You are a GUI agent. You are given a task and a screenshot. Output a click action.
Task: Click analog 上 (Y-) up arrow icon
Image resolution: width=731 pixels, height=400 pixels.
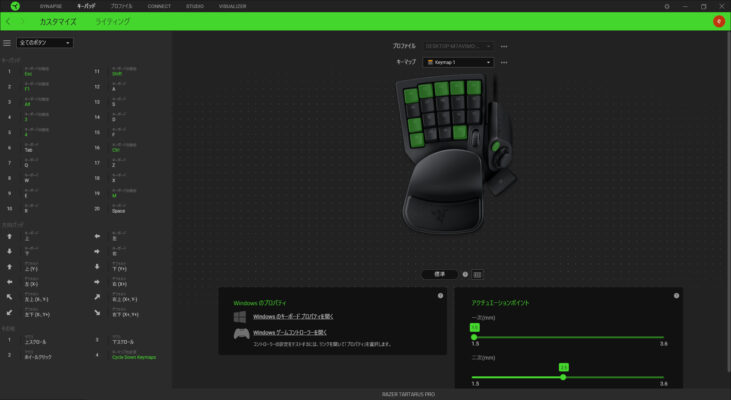[9, 267]
